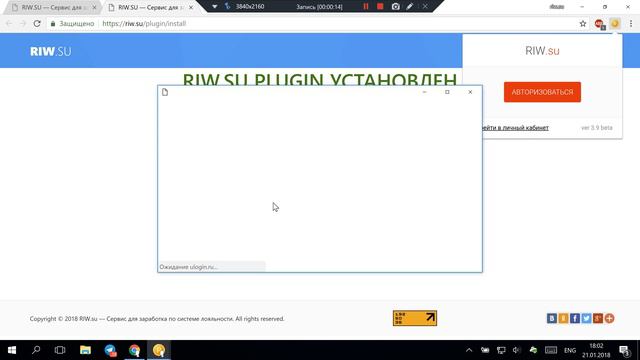Open the green cloud sync tray icon

pyautogui.click(x=533, y=350)
